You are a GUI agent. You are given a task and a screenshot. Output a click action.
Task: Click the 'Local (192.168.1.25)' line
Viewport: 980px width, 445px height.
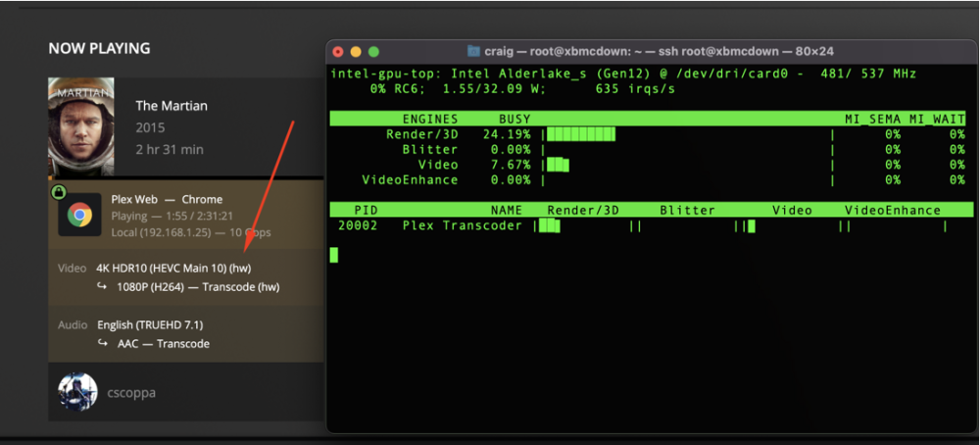point(191,232)
